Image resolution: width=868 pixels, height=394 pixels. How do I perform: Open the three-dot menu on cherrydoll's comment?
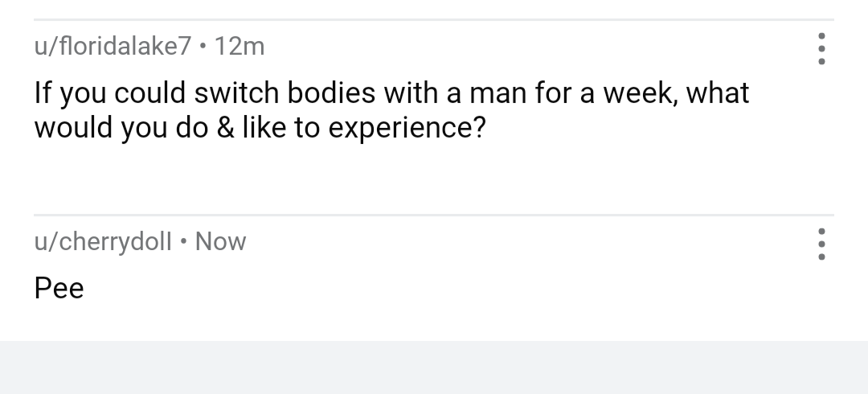point(821,244)
